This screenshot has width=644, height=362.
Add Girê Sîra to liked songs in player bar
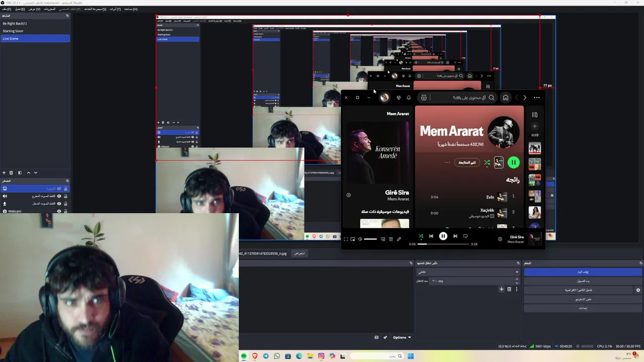[500, 239]
